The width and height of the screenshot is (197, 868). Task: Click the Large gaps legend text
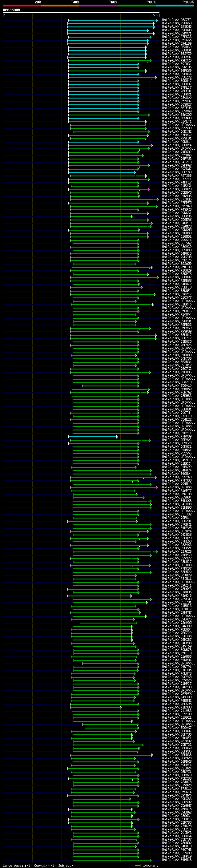(13, 865)
